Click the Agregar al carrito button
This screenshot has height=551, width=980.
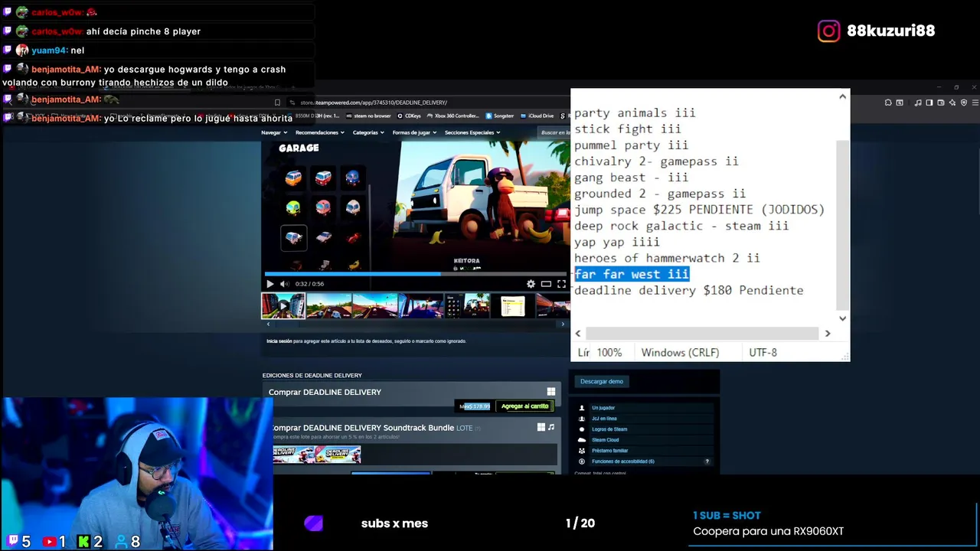click(x=525, y=406)
